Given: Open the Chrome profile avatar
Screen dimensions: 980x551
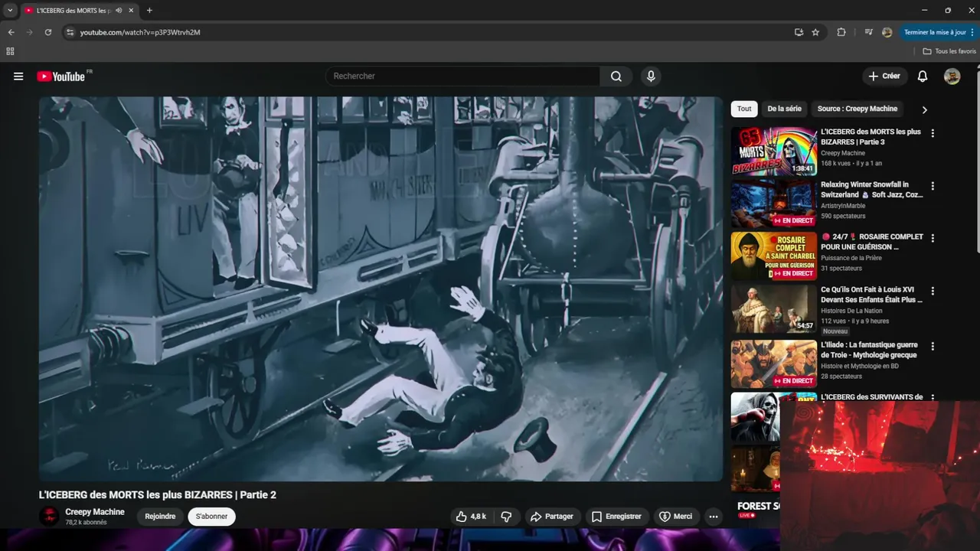Looking at the screenshot, I should pos(887,32).
